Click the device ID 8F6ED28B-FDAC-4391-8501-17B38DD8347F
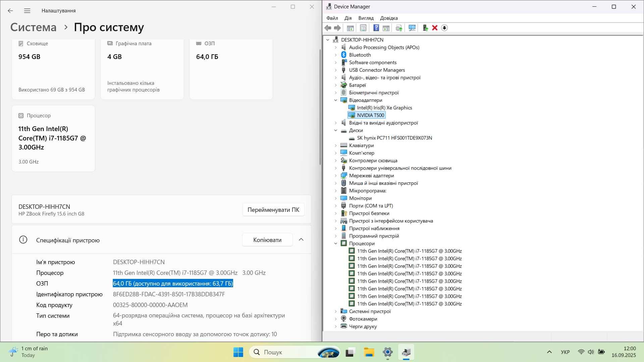This screenshot has width=644, height=362. (x=169, y=294)
